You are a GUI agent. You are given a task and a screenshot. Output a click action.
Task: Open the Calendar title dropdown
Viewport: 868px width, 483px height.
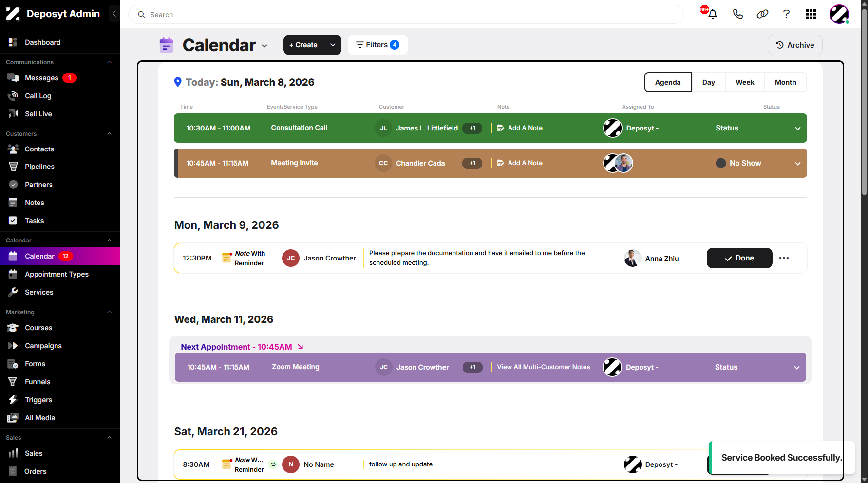(x=264, y=46)
